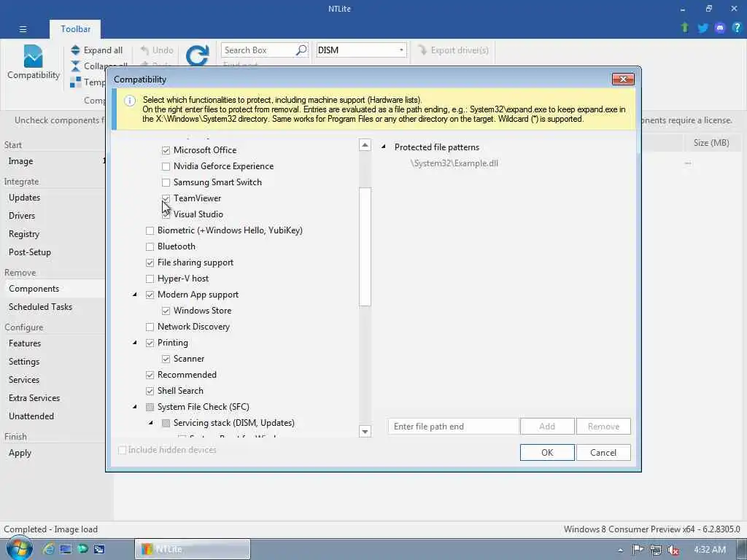Check the Hyper-V host checkbox

point(150,279)
